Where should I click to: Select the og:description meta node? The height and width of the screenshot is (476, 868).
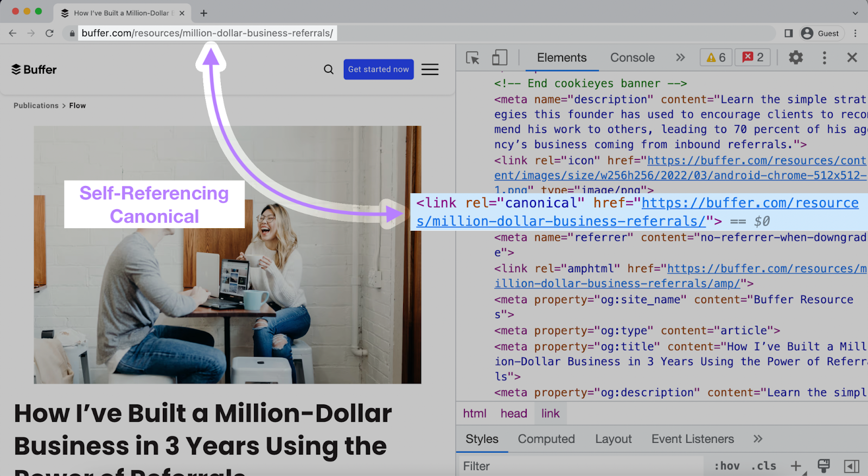click(680, 393)
